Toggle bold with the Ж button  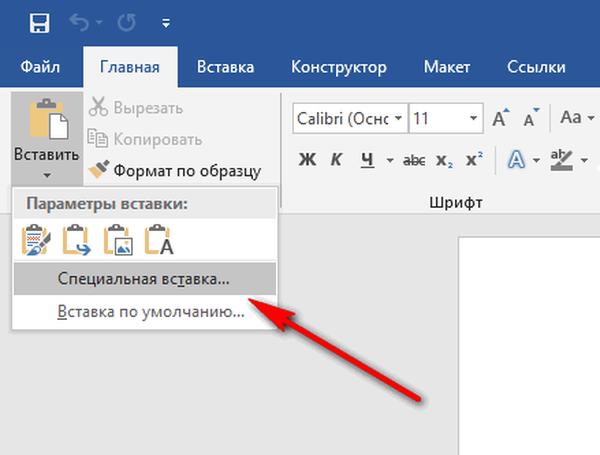[x=308, y=160]
